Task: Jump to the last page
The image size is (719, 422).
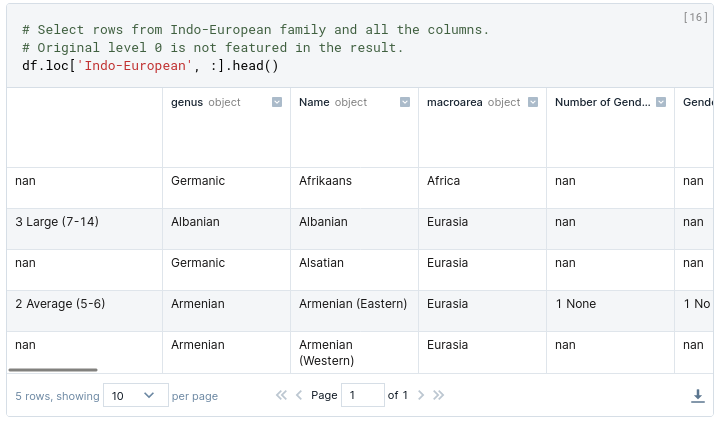Action: [x=438, y=395]
